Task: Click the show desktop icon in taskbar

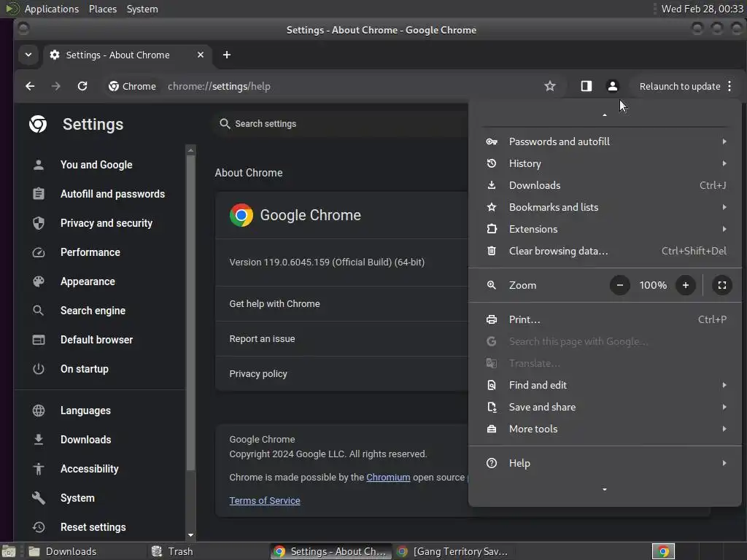Action: 9,551
